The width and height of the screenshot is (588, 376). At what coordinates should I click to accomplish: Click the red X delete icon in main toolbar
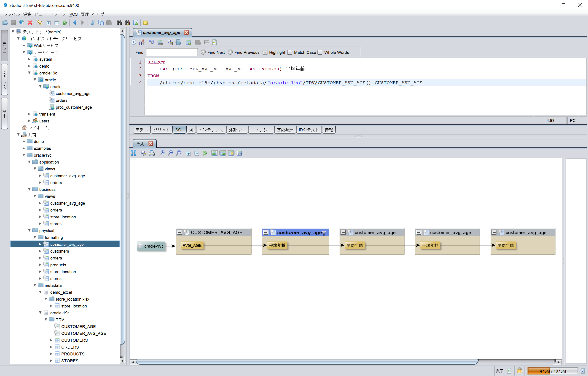pos(30,23)
